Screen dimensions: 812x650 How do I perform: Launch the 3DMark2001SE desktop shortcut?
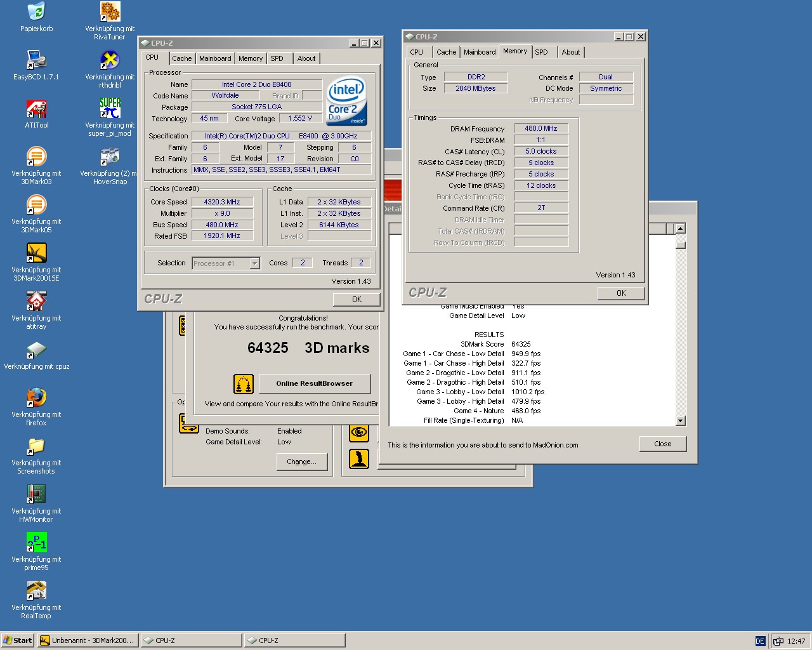36,253
